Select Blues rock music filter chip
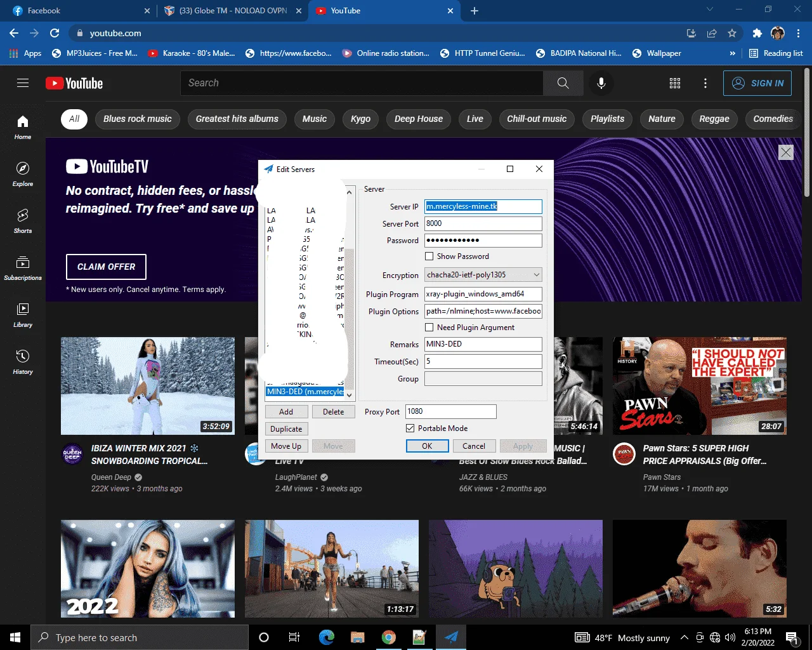 137,119
